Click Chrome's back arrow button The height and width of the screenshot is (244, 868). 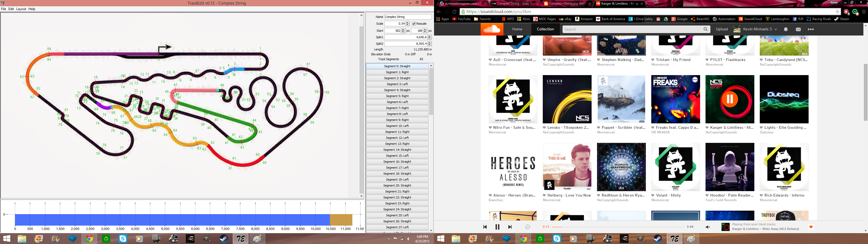click(x=439, y=11)
